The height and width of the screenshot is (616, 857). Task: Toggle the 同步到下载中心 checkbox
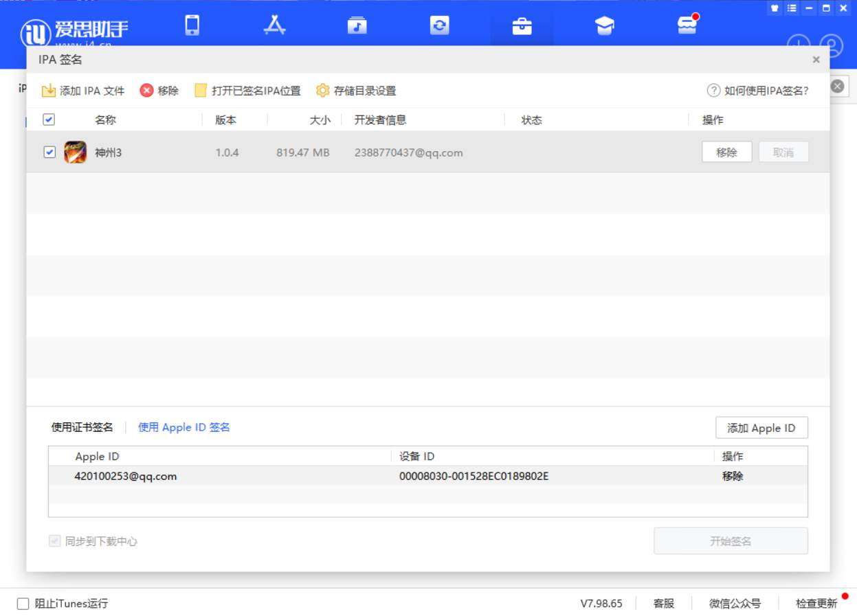pyautogui.click(x=55, y=541)
